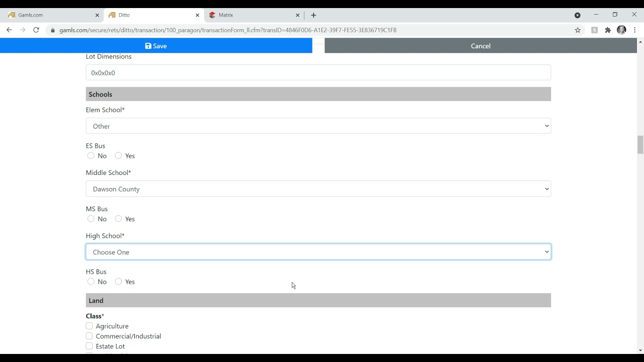Open the Middle School dropdown
Screen dimensions: 644x362
pyautogui.click(x=318, y=189)
